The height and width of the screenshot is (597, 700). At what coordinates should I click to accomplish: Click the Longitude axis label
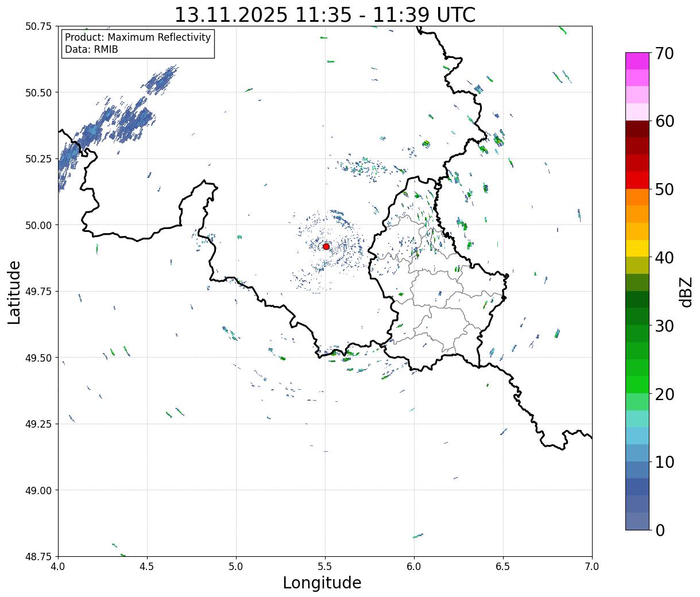(322, 583)
